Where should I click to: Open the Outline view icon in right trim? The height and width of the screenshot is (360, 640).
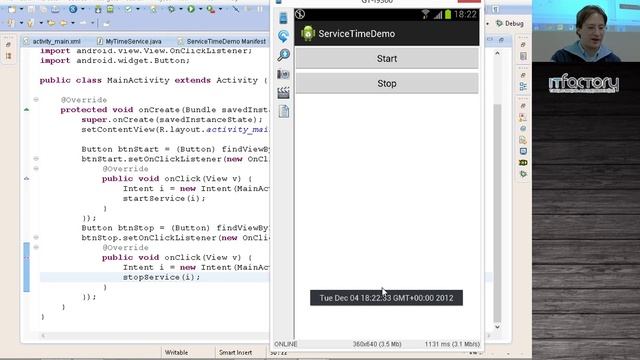tap(523, 86)
